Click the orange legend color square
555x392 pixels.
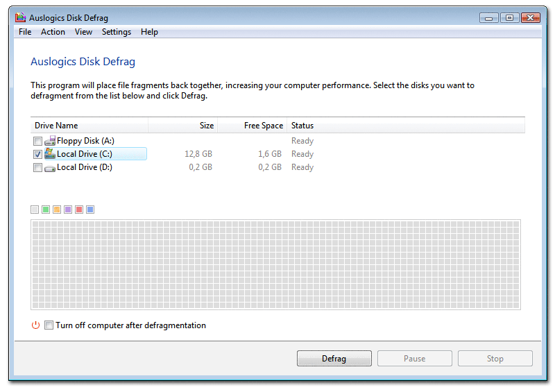click(57, 210)
